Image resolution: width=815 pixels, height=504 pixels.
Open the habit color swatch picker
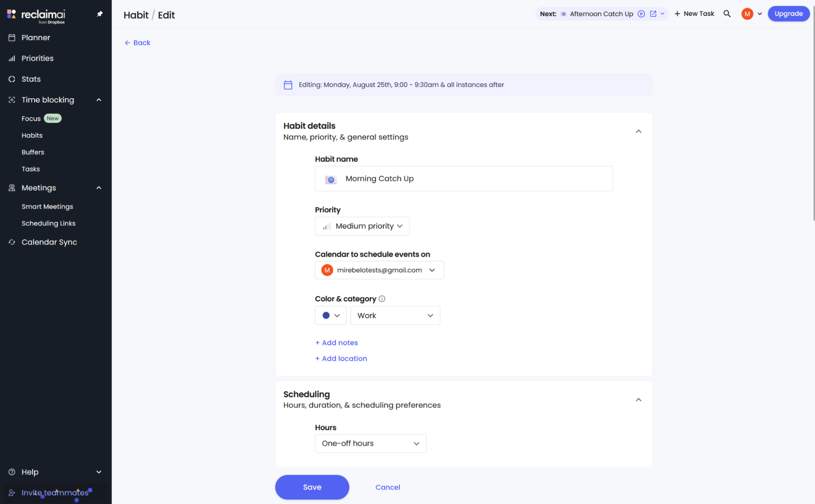click(330, 315)
